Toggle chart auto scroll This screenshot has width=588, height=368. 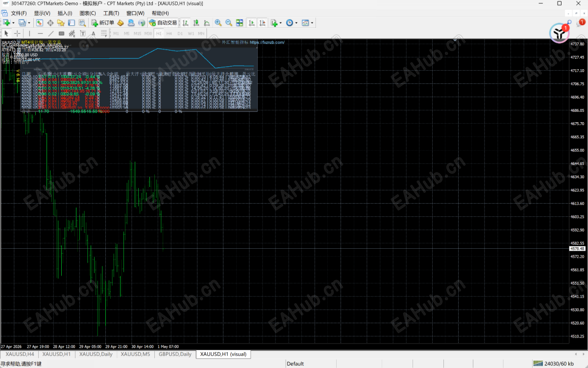(x=251, y=23)
